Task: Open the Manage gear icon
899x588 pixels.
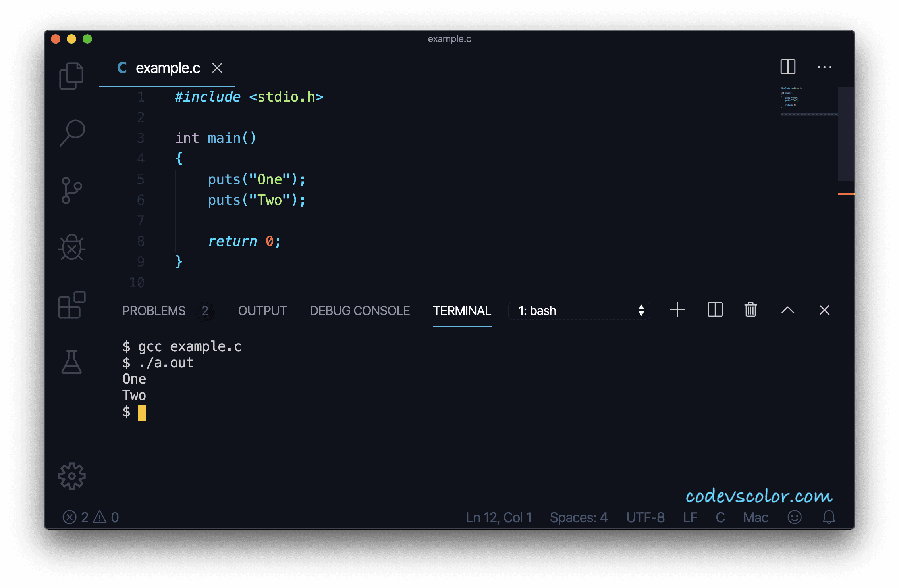Action: [x=72, y=476]
